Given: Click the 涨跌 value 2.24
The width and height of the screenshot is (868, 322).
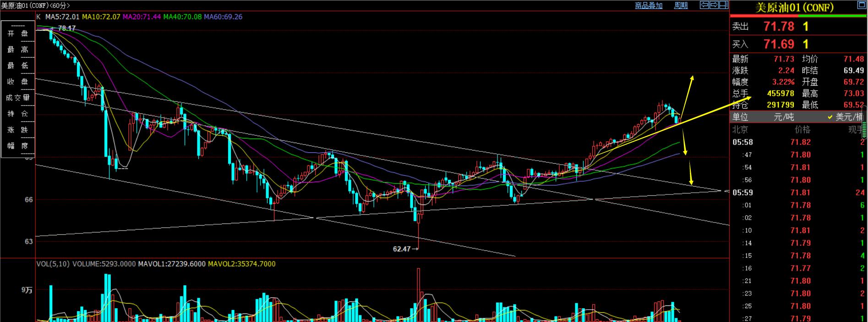Looking at the screenshot, I should 786,70.
